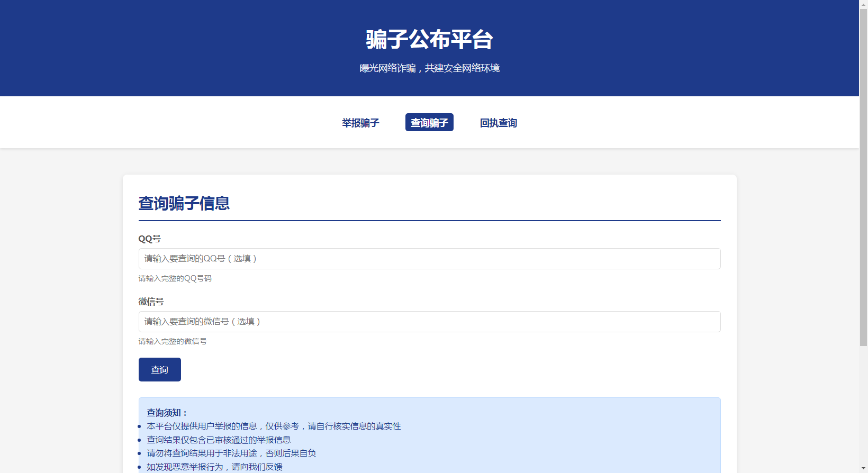Image resolution: width=868 pixels, height=473 pixels.
Task: Click the notice line about 仅供参考
Action: point(274,426)
